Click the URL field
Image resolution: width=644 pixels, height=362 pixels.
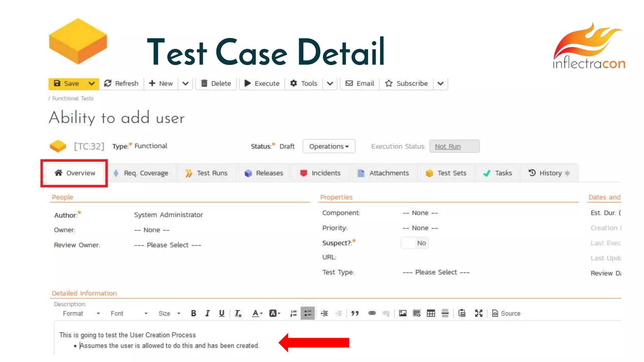point(490,257)
